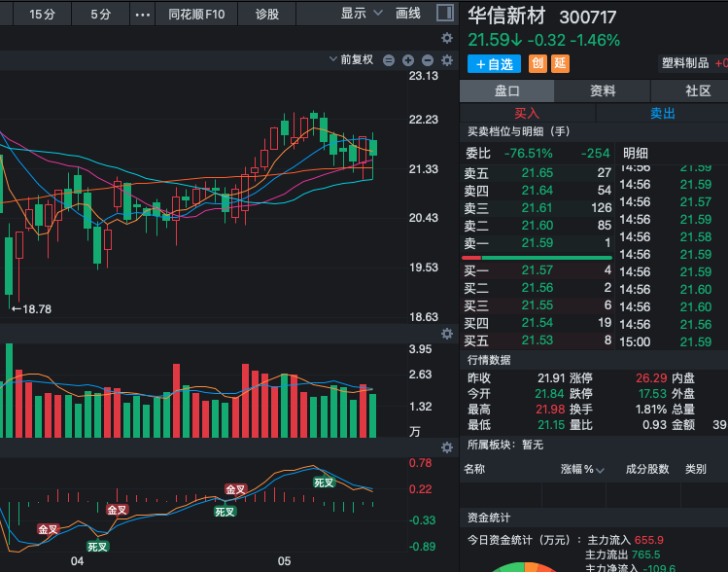
Task: Click 类别 column header
Action: point(695,469)
